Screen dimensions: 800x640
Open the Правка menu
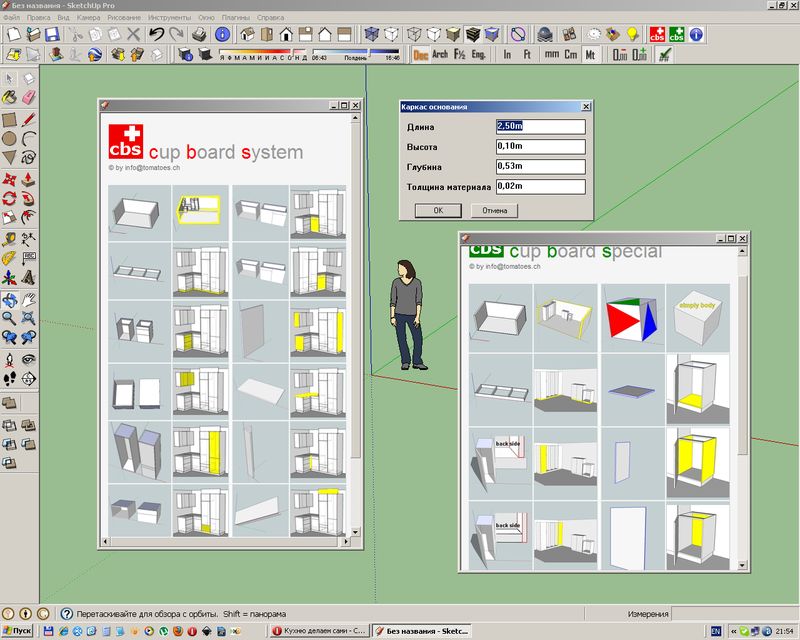pos(39,17)
